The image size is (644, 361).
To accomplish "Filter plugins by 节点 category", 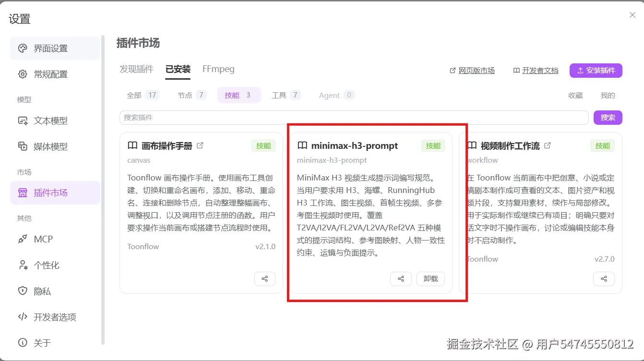I will tap(192, 95).
